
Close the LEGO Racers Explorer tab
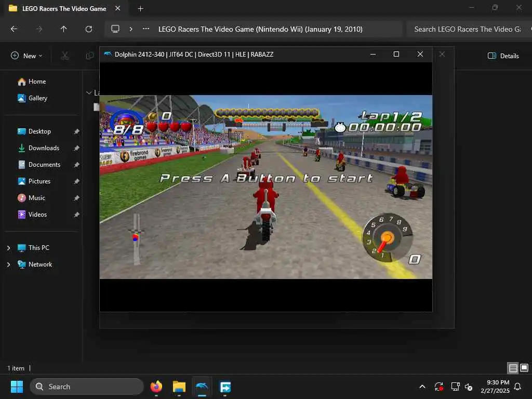(x=118, y=8)
